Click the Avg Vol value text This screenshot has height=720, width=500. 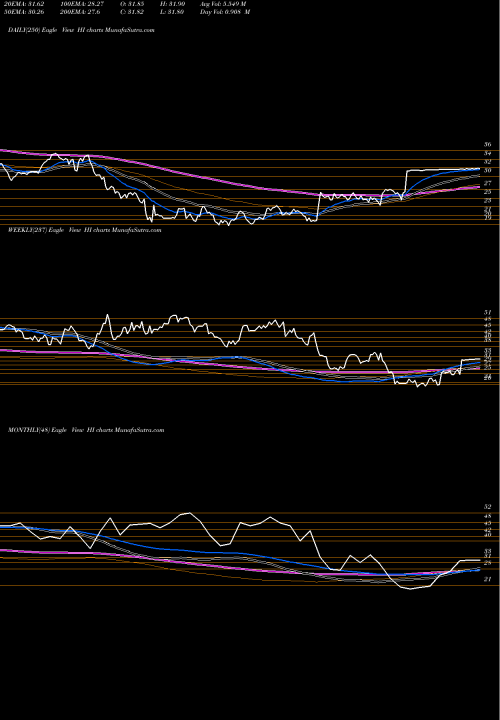coord(223,4)
